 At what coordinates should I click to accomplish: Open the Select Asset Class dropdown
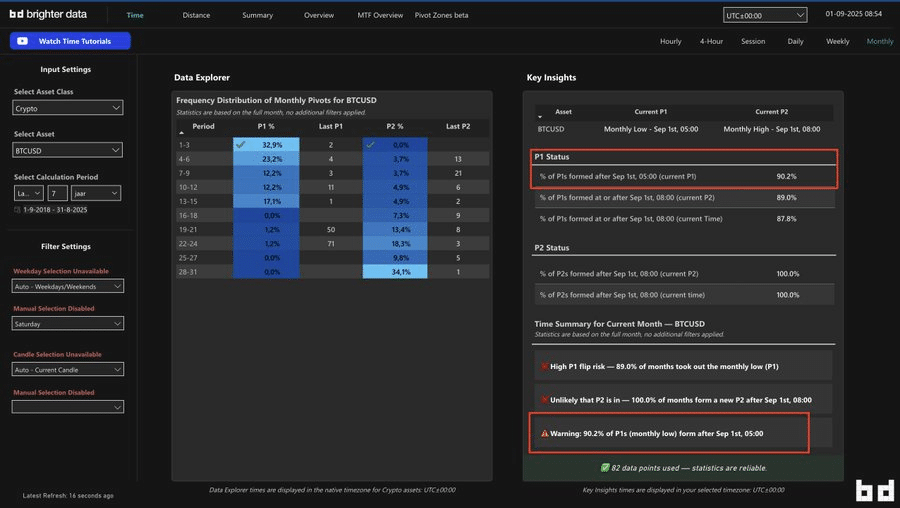tap(68, 108)
